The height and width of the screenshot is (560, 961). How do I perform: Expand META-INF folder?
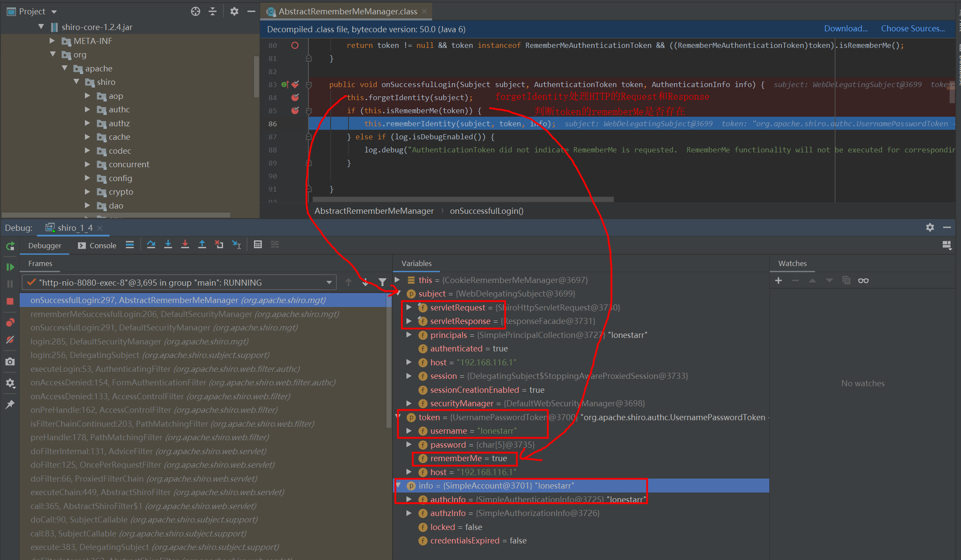(52, 41)
